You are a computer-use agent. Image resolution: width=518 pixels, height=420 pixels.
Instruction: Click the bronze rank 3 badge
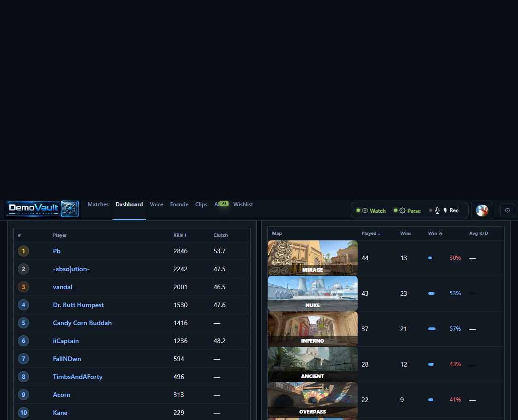pos(24,287)
